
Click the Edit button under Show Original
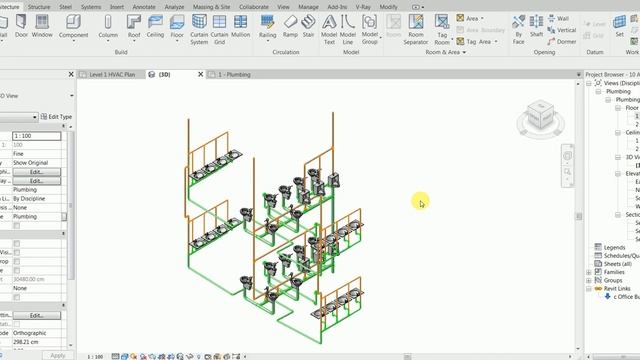point(37,172)
